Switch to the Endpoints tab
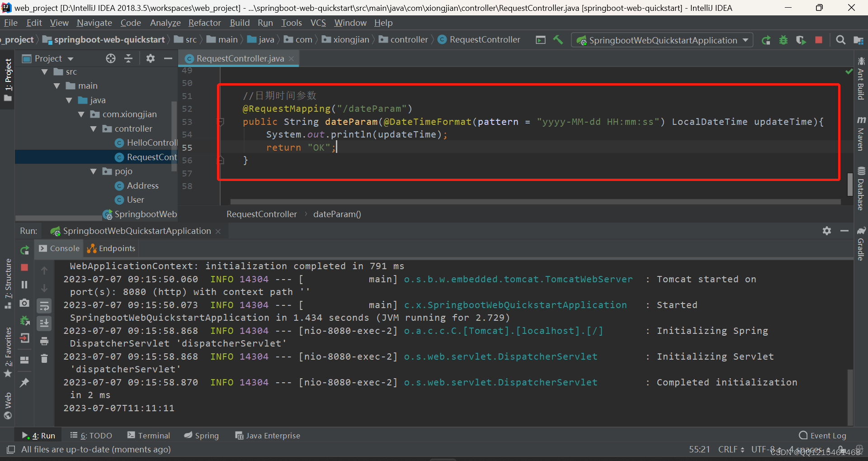The width and height of the screenshot is (868, 461). 111,248
